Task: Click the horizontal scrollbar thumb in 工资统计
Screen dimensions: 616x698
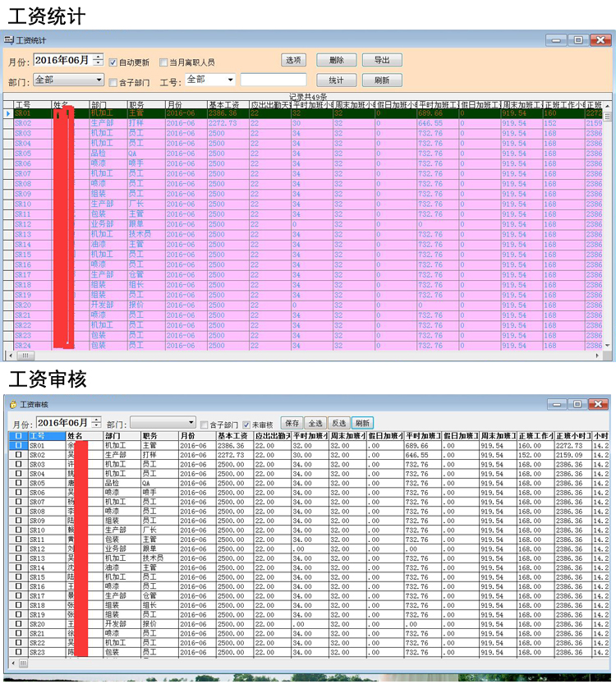Action: pos(25,356)
